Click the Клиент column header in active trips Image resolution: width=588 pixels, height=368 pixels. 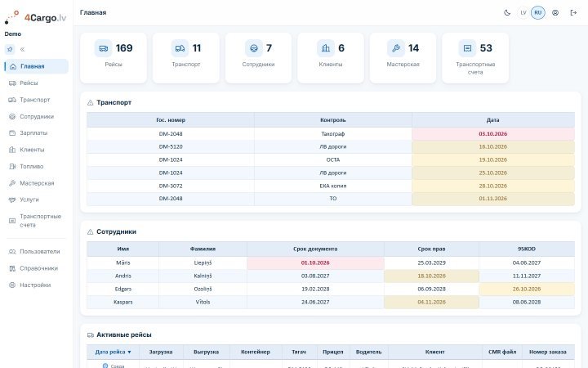pyautogui.click(x=435, y=352)
